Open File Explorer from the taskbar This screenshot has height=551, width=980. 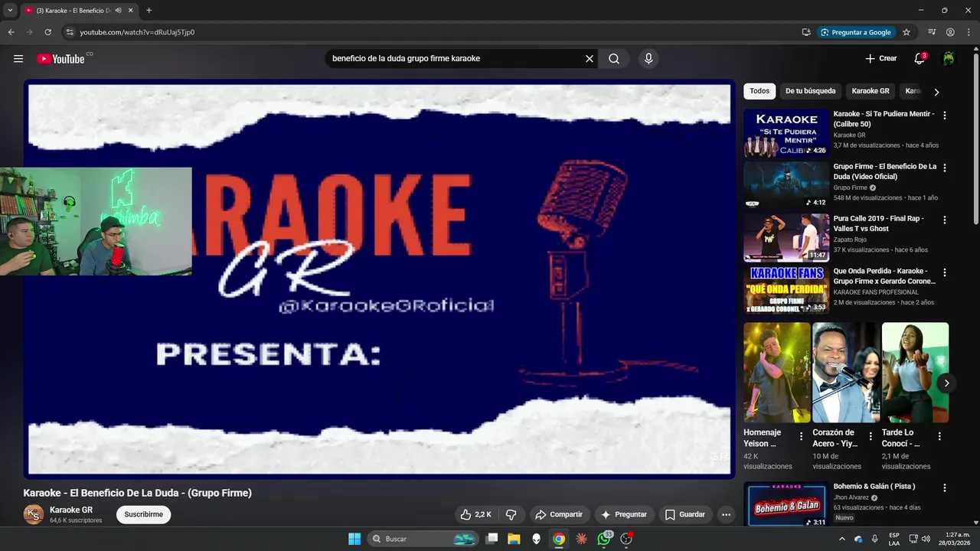pos(514,539)
